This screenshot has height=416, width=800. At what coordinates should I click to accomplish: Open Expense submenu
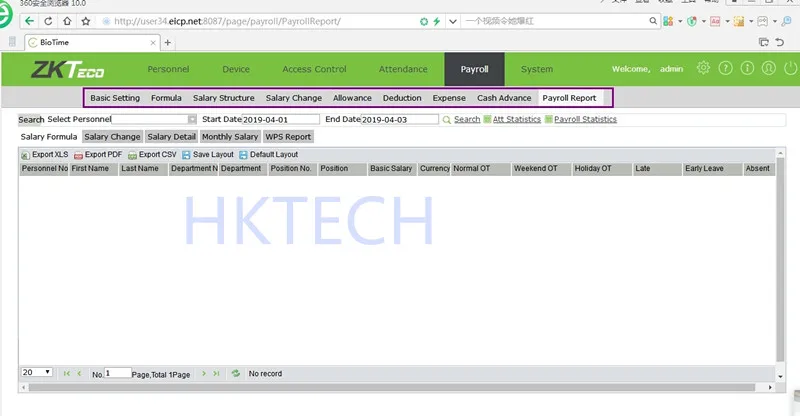449,98
